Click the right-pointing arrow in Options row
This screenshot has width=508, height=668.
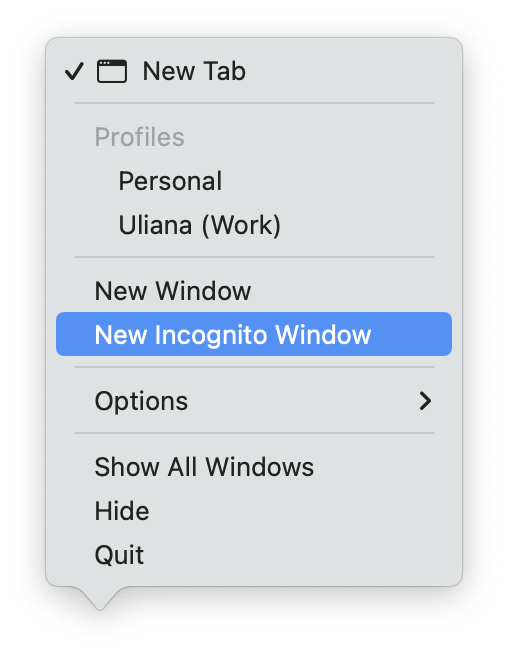coord(425,401)
